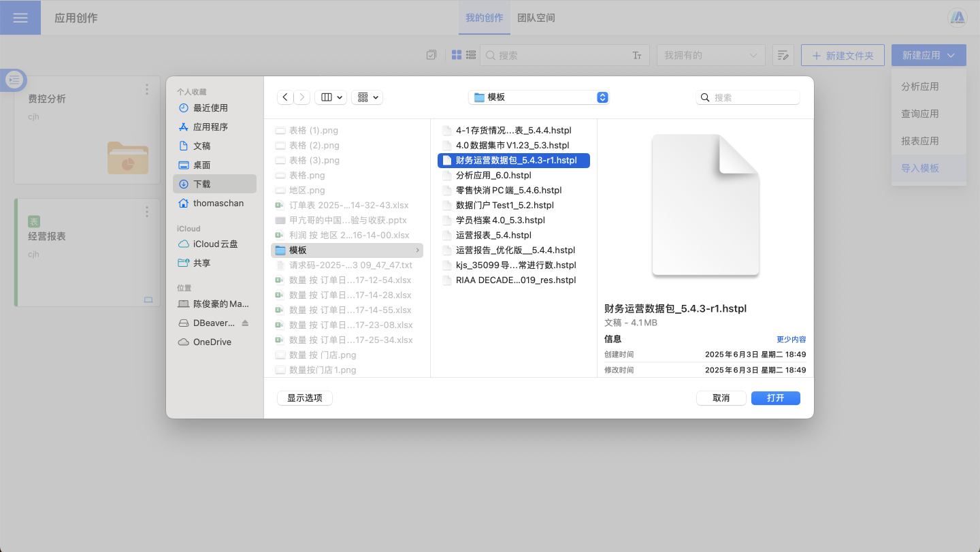Eject the DBeaver disk
The width and height of the screenshot is (980, 552).
coord(245,323)
